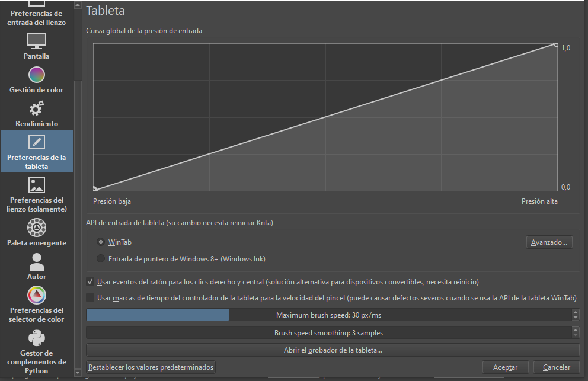The image size is (588, 381).
Task: Open Paleta emergente circular icon
Action: (36, 228)
